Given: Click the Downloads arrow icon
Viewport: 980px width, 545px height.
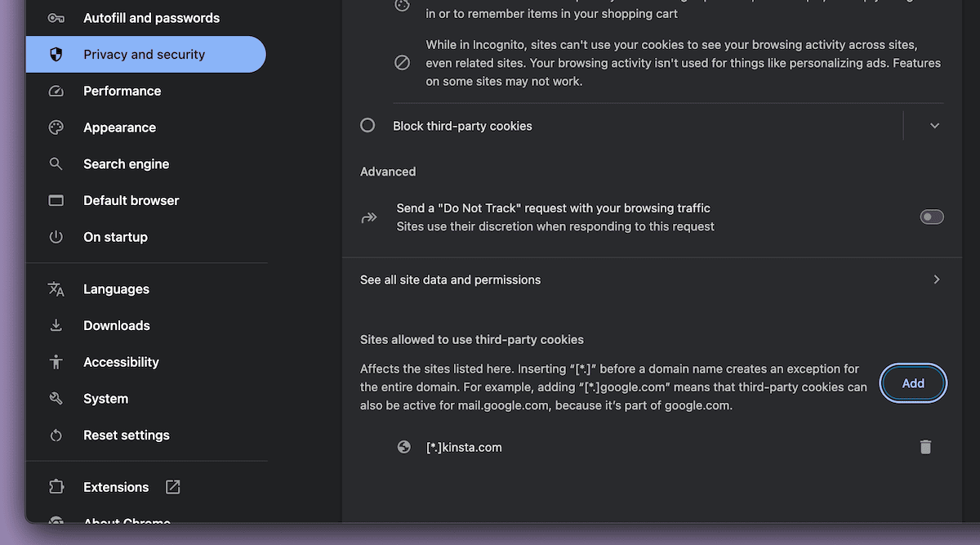Looking at the screenshot, I should click(56, 325).
